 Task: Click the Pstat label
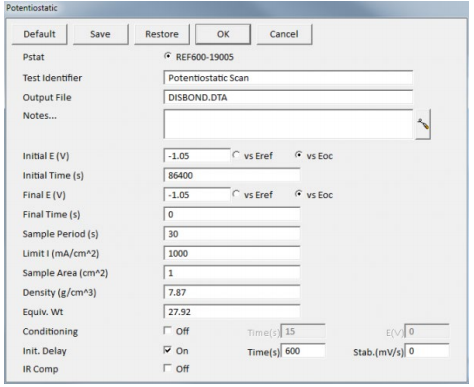pyautogui.click(x=33, y=57)
